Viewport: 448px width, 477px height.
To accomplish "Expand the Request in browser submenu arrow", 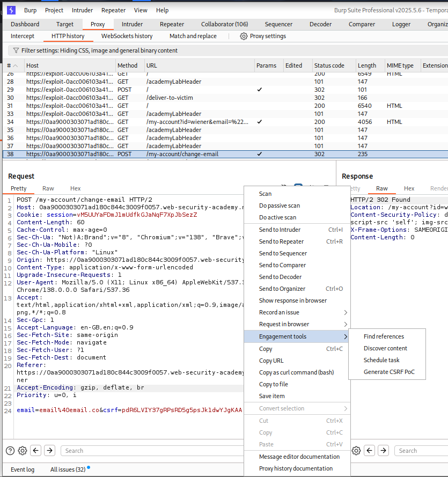I will [346, 324].
